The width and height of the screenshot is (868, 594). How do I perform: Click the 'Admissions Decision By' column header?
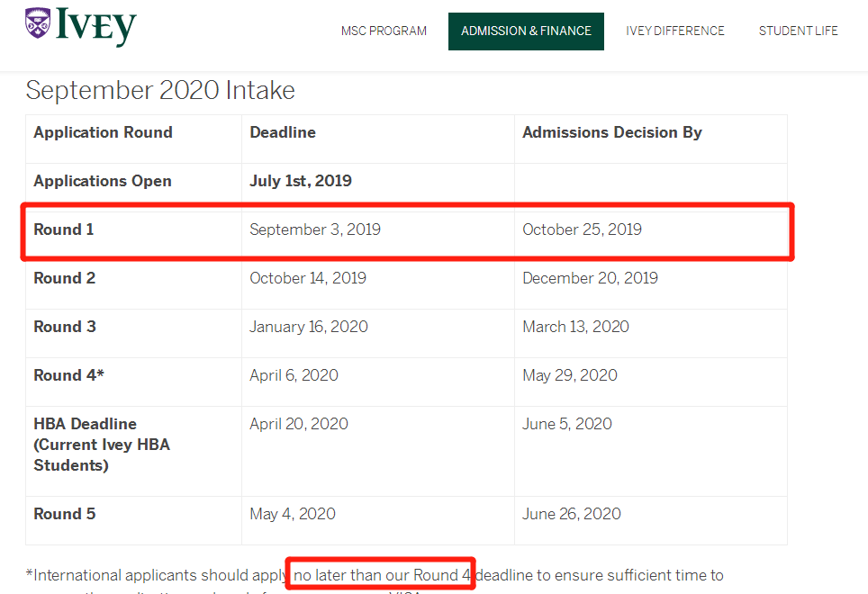pos(612,132)
